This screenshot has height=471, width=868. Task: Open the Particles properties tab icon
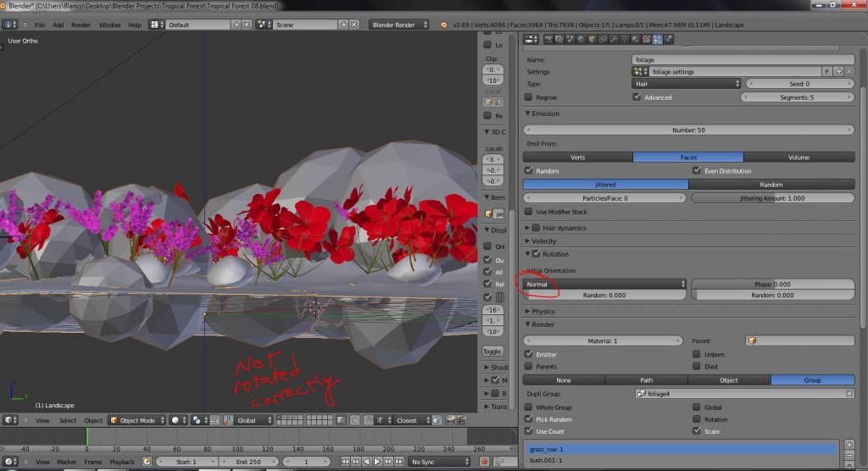[657, 39]
